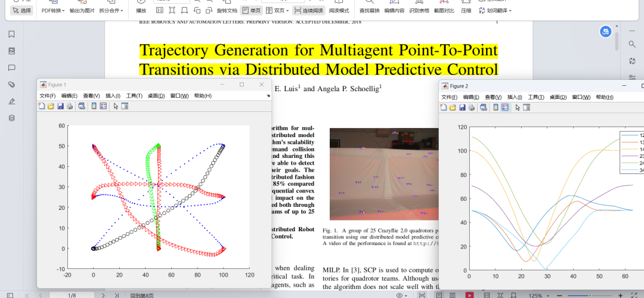Image resolution: width=644 pixels, height=298 pixels.
Task: Click 截图对比 button
Action: pos(444,10)
